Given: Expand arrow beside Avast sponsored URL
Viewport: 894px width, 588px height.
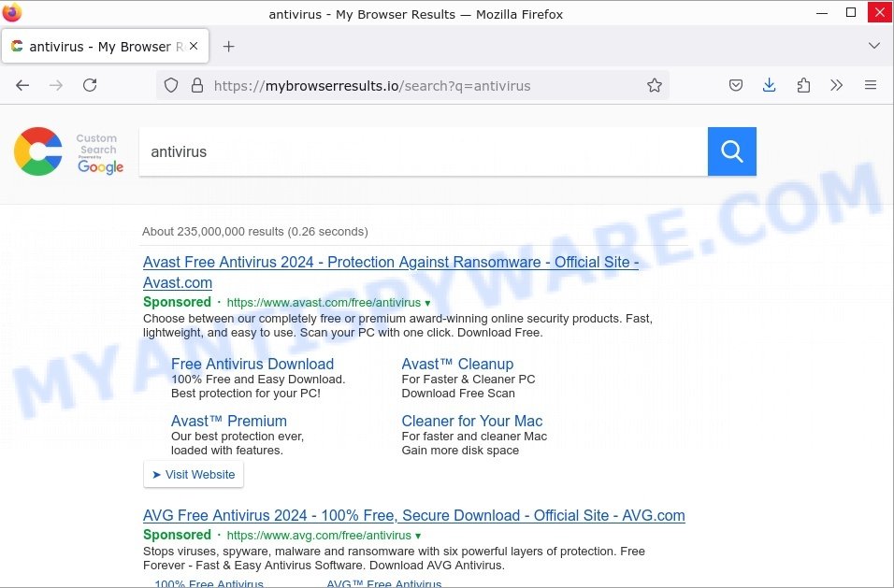Looking at the screenshot, I should (427, 303).
